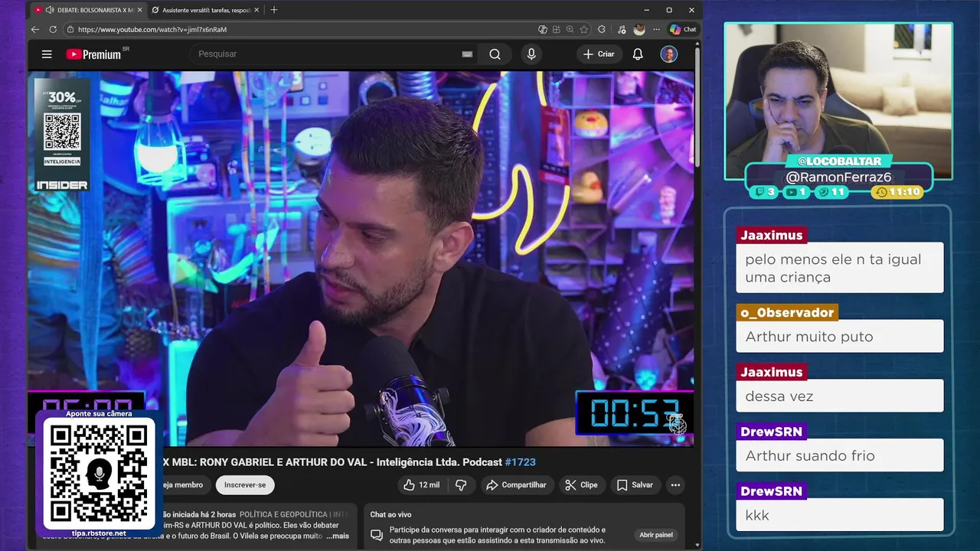Screen dimensions: 980x551
Task: Close the DEBATE: BOLSONARISTA tab
Action: [139, 10]
